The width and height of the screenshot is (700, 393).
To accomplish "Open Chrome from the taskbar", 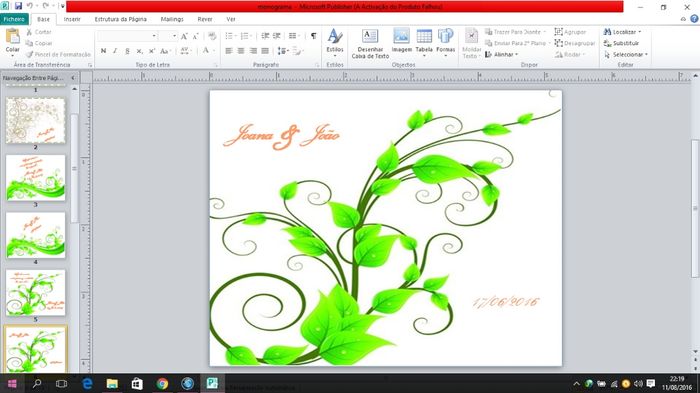I will coord(162,383).
